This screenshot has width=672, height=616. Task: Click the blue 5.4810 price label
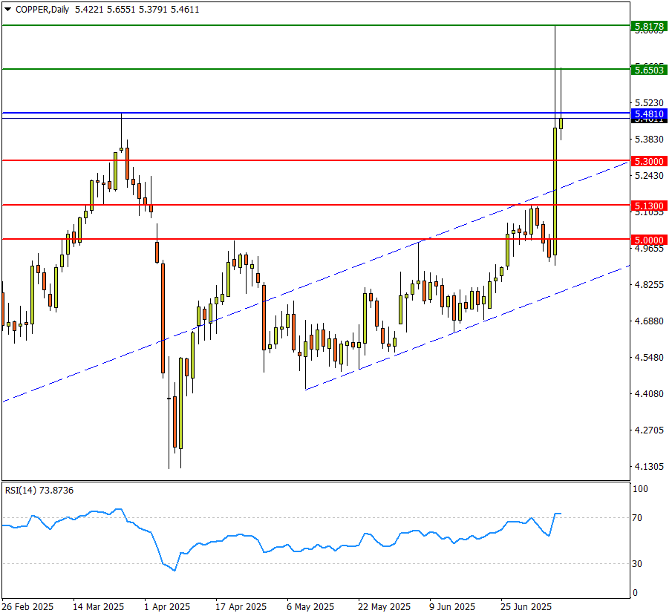tap(650, 114)
